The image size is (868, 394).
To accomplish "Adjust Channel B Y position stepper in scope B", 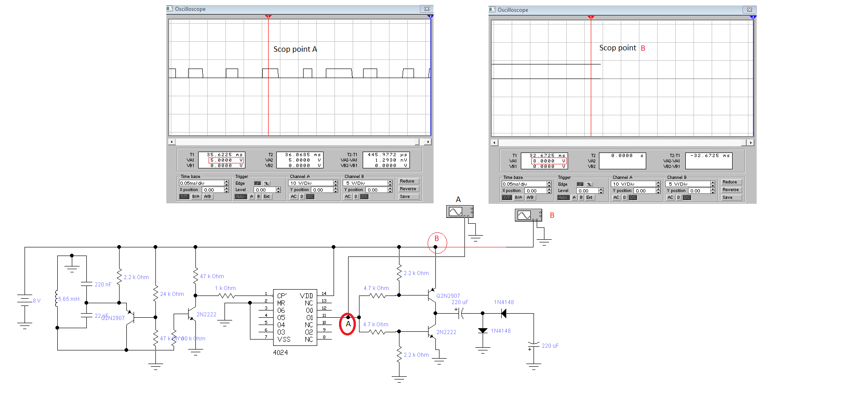I will [x=713, y=191].
